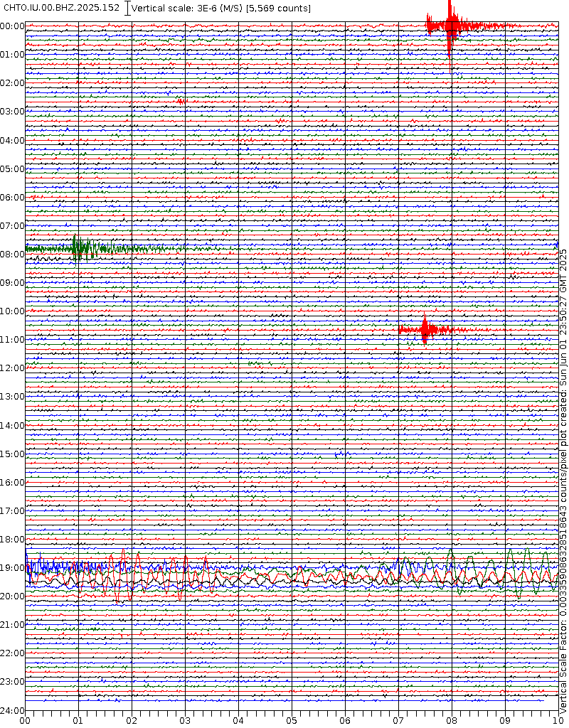Image resolution: width=569 pixels, height=728 pixels.
Task: Click the 02:00 hour label
Action: 12,83
